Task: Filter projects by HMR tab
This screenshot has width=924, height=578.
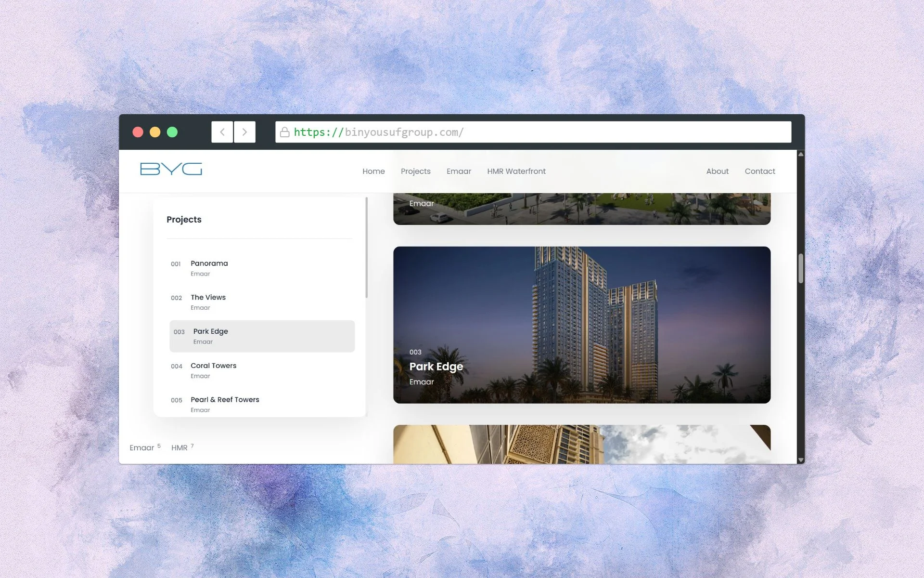Action: tap(180, 448)
